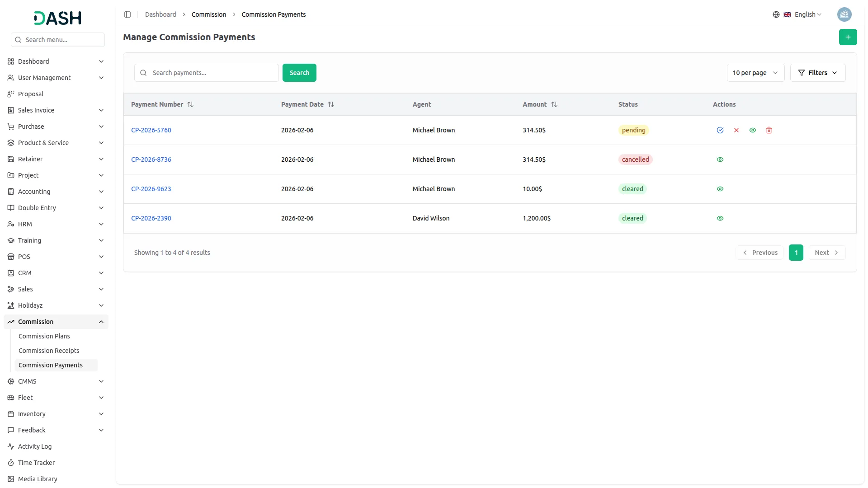Approve pending payment CP-2026-5760 with checkmark icon
868x488 pixels.
click(720, 130)
